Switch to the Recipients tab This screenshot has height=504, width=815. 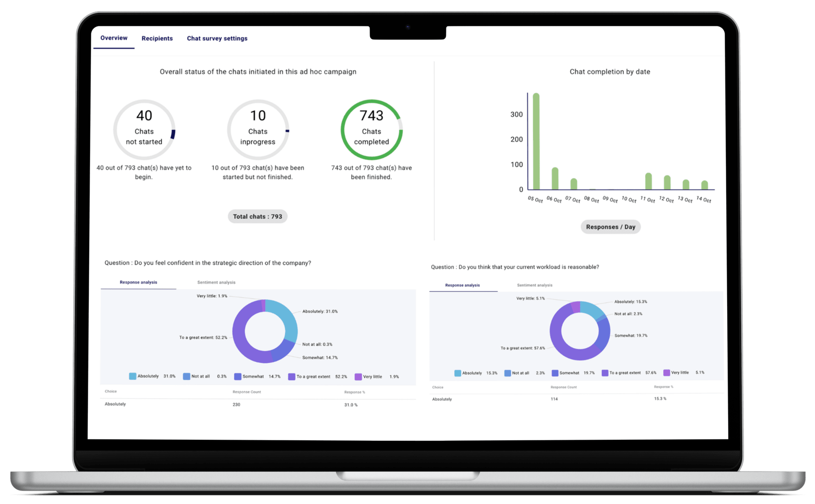coord(157,39)
